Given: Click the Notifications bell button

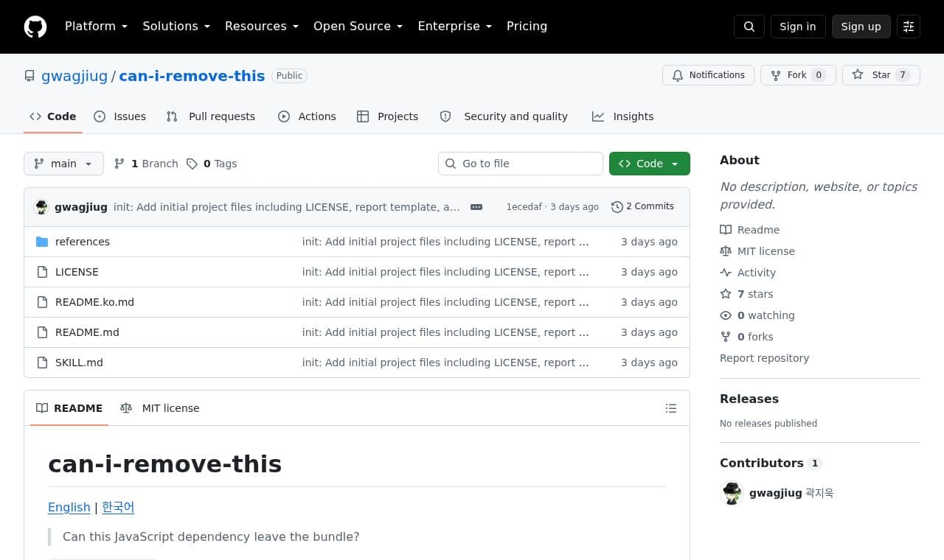Looking at the screenshot, I should [x=708, y=75].
